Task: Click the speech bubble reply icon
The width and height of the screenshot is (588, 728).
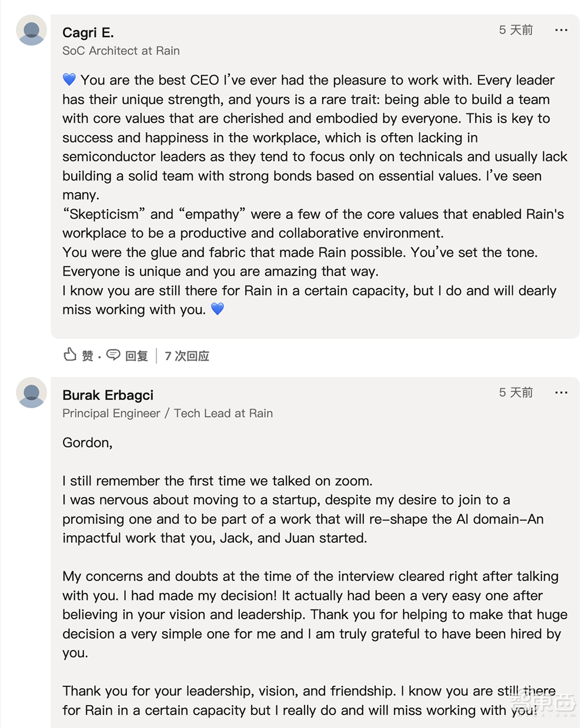Action: point(113,355)
